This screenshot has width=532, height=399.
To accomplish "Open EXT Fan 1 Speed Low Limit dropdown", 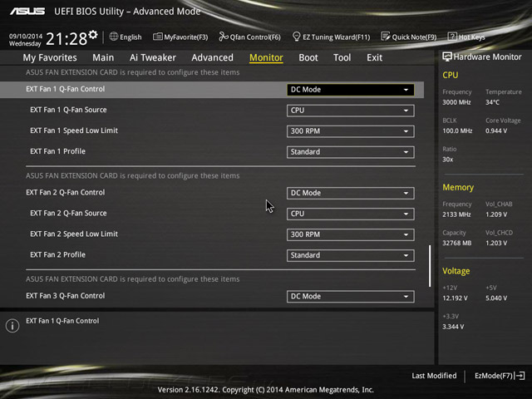I will pyautogui.click(x=351, y=131).
